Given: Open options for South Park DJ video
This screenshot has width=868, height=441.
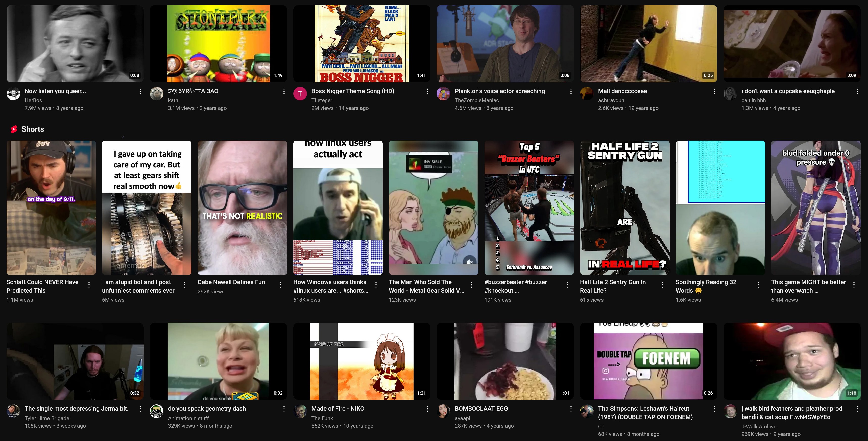Looking at the screenshot, I should [x=284, y=91].
